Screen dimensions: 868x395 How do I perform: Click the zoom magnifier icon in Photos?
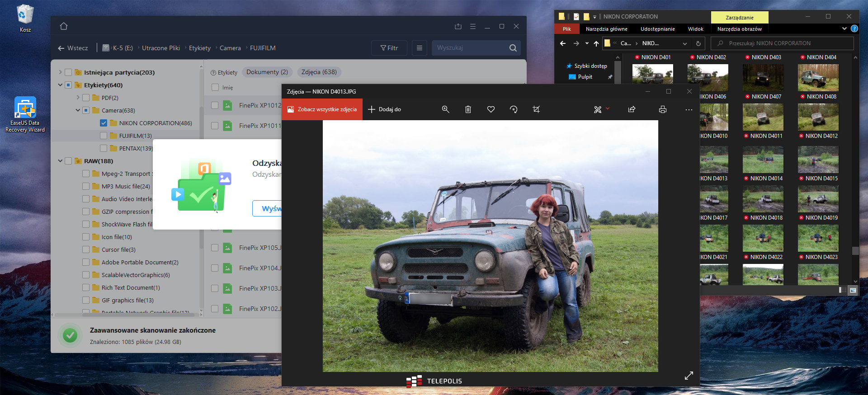[445, 109]
